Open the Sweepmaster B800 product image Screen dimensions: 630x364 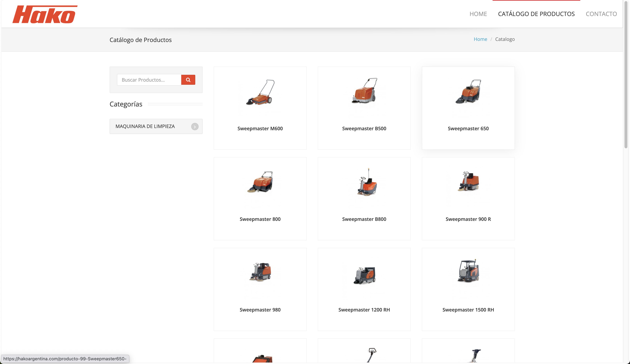pyautogui.click(x=367, y=182)
